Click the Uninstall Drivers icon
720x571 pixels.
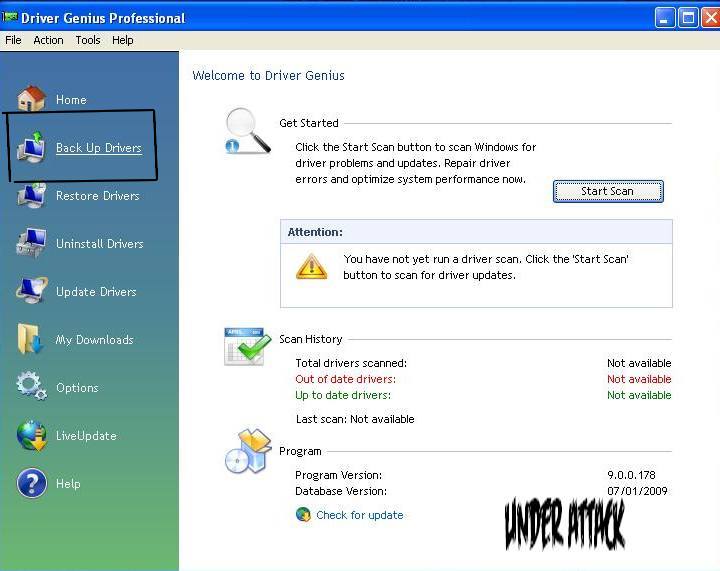tap(31, 243)
